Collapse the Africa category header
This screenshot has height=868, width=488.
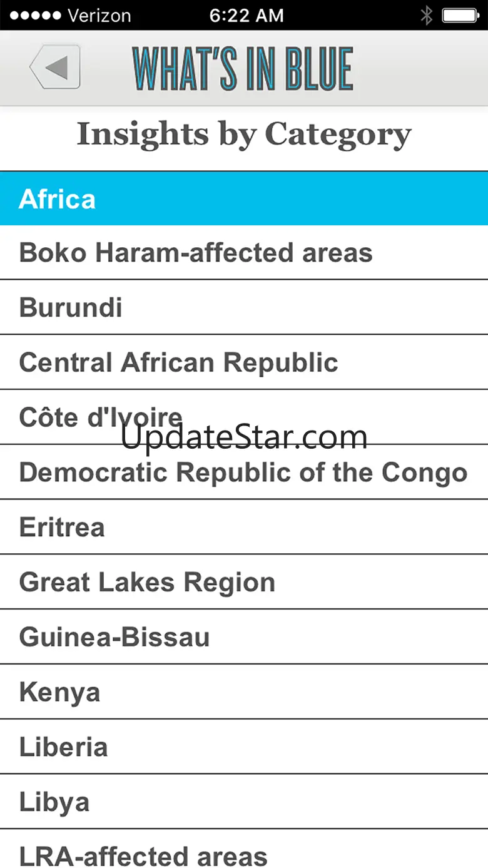pyautogui.click(x=244, y=199)
